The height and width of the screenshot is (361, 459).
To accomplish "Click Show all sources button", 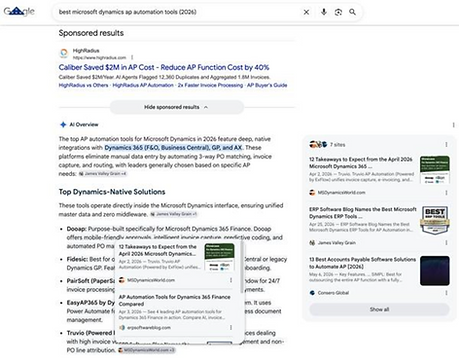I will coord(379,309).
